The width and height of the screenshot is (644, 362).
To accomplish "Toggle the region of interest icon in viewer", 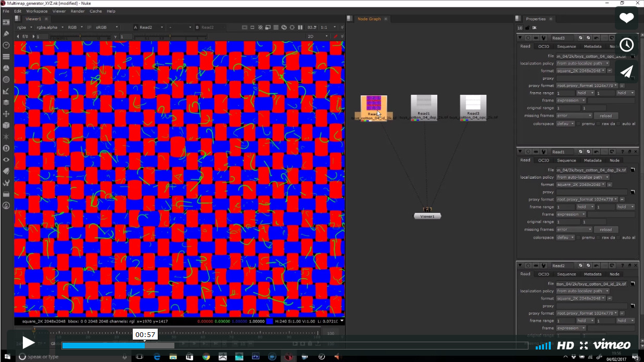I will (x=292, y=27).
